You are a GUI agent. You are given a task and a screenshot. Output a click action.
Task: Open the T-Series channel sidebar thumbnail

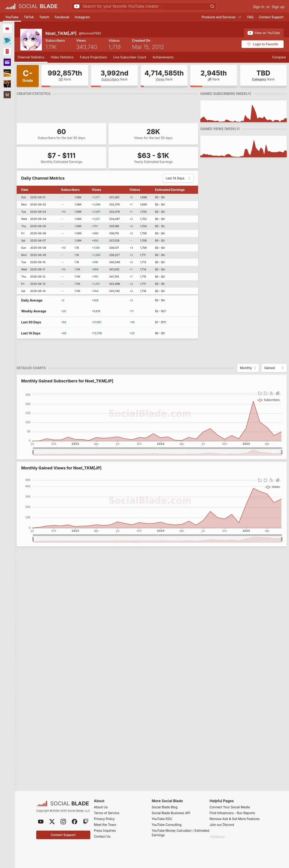[x=7, y=51]
